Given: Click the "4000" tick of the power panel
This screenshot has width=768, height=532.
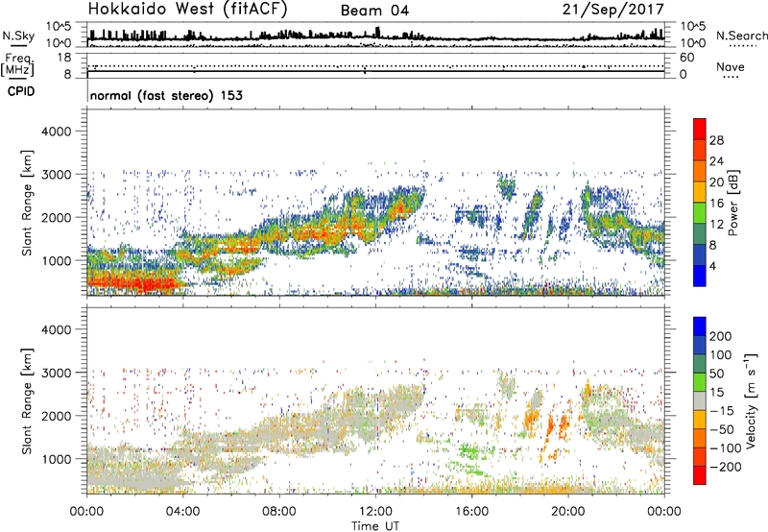Looking at the screenshot, I should [x=56, y=132].
